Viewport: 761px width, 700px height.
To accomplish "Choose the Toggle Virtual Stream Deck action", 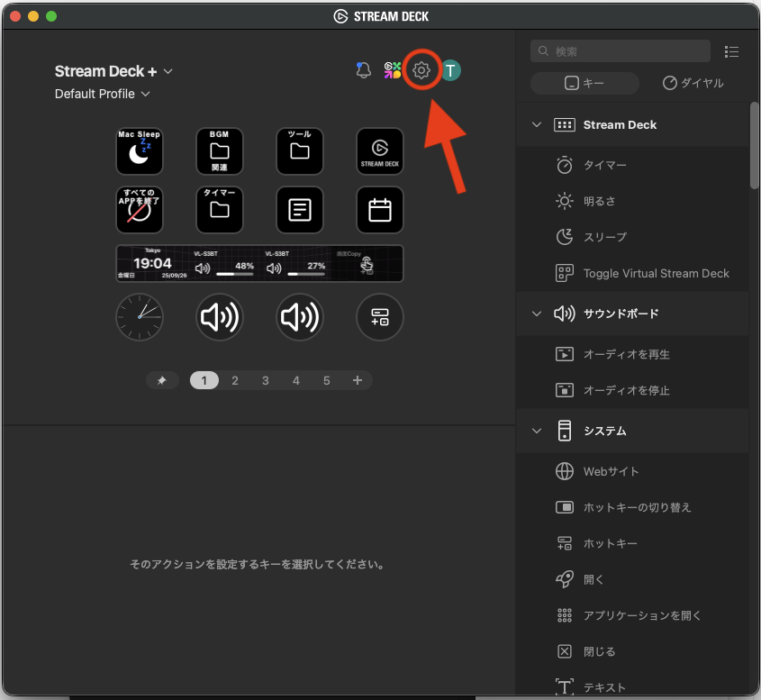I will pos(633,273).
